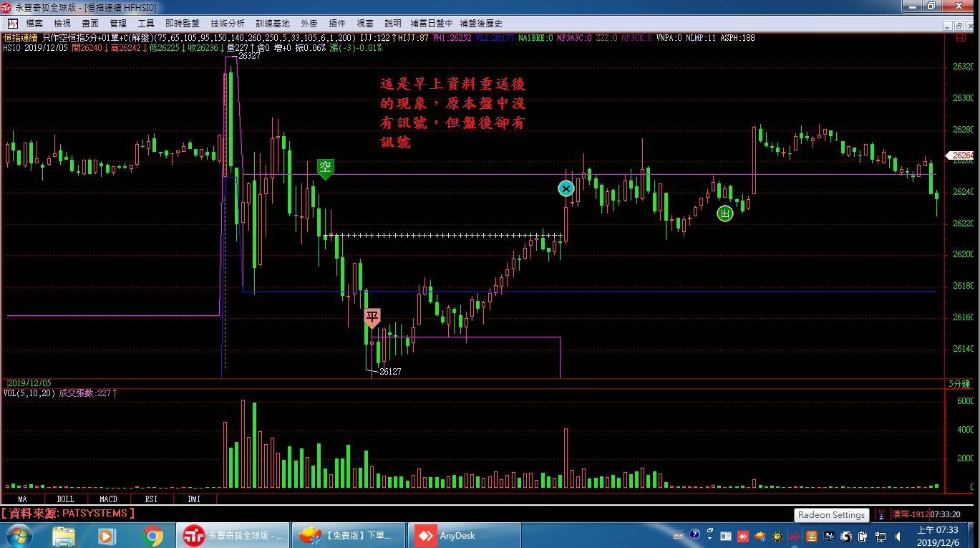
Task: Open the 工具 menu
Action: click(x=146, y=24)
